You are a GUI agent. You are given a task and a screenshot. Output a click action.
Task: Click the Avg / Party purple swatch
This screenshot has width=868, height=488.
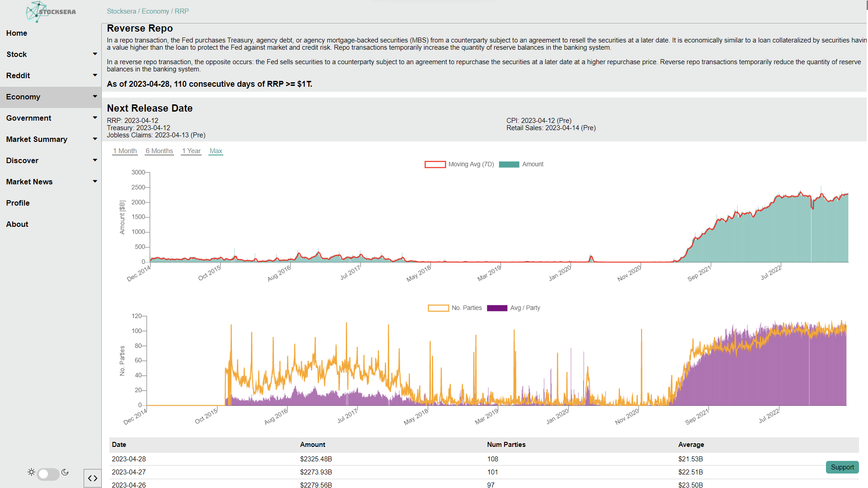point(497,308)
